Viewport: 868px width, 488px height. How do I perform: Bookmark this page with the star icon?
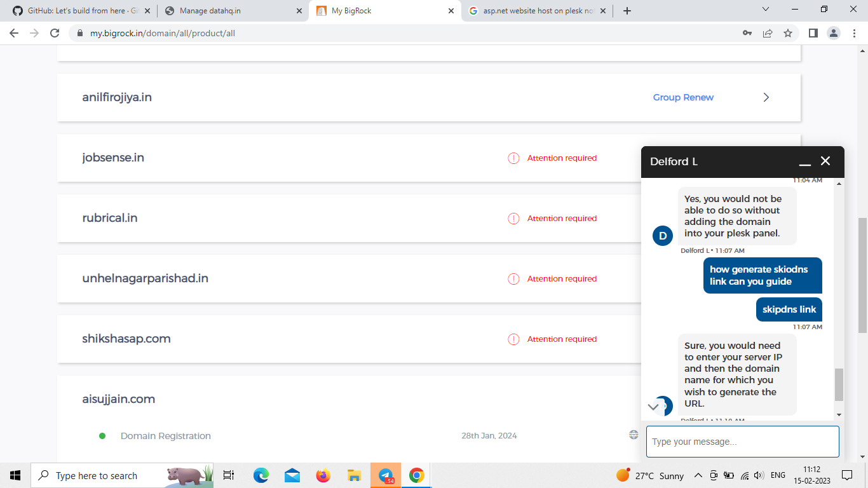pyautogui.click(x=788, y=33)
